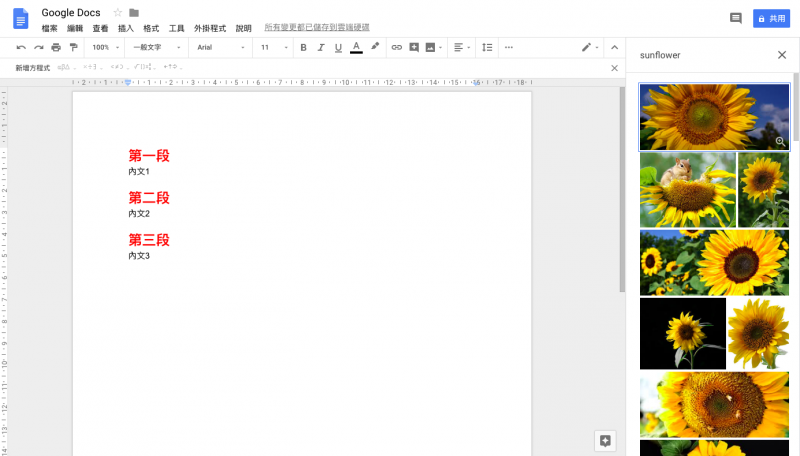
Task: Star this document
Action: coord(118,12)
